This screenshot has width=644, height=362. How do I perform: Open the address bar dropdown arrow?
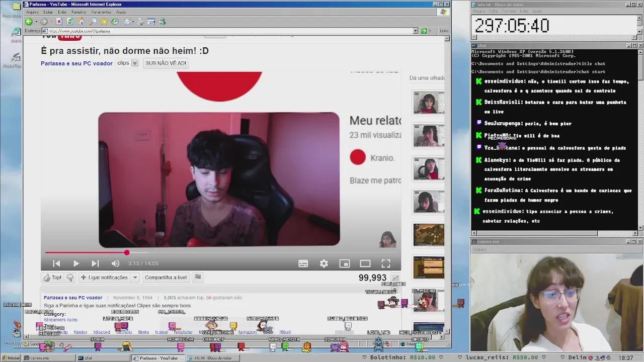coord(416,31)
